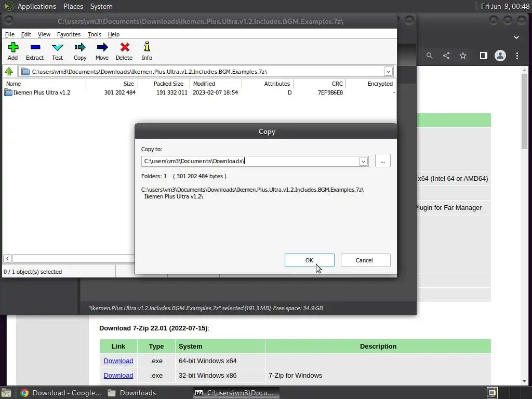This screenshot has height=399, width=532.
Task: Expand the address bar path dropdown
Action: tap(388, 72)
